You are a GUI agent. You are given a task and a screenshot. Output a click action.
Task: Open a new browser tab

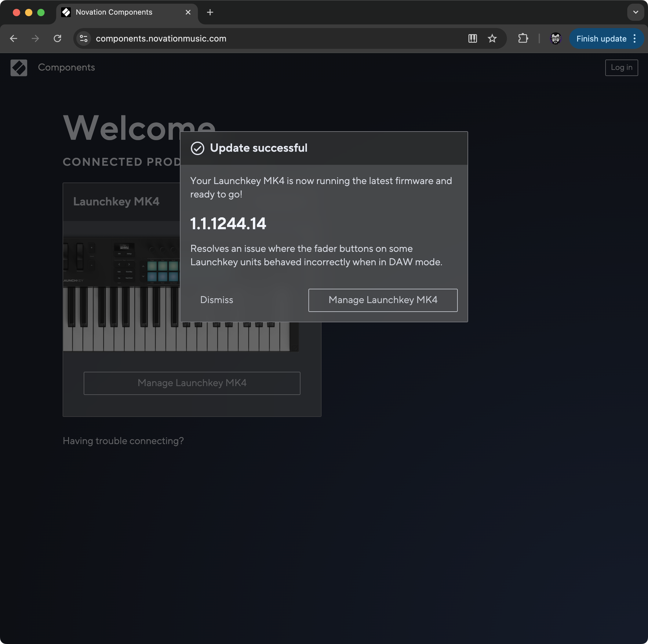(x=210, y=13)
